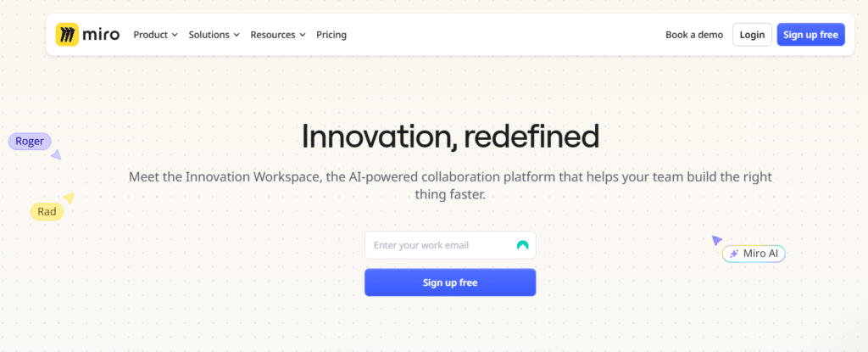Click the large Sign up free button
The image size is (868, 352).
point(450,282)
